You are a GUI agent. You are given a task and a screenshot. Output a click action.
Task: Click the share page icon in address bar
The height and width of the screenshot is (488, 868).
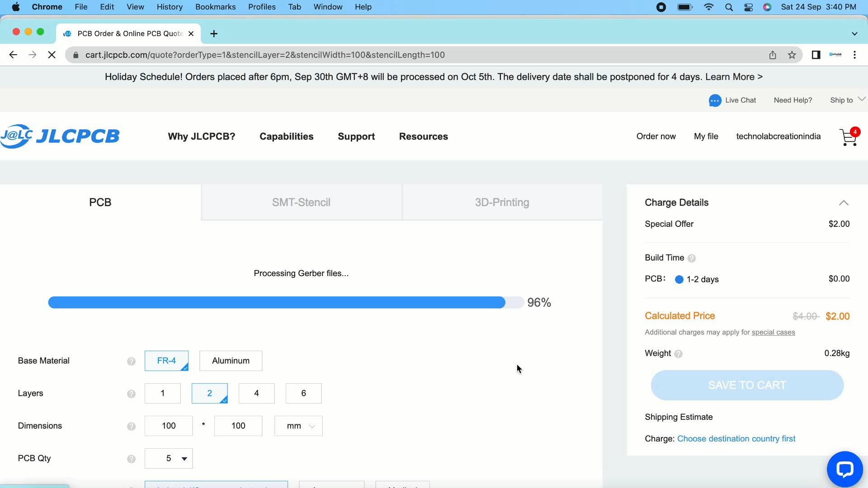pos(773,55)
